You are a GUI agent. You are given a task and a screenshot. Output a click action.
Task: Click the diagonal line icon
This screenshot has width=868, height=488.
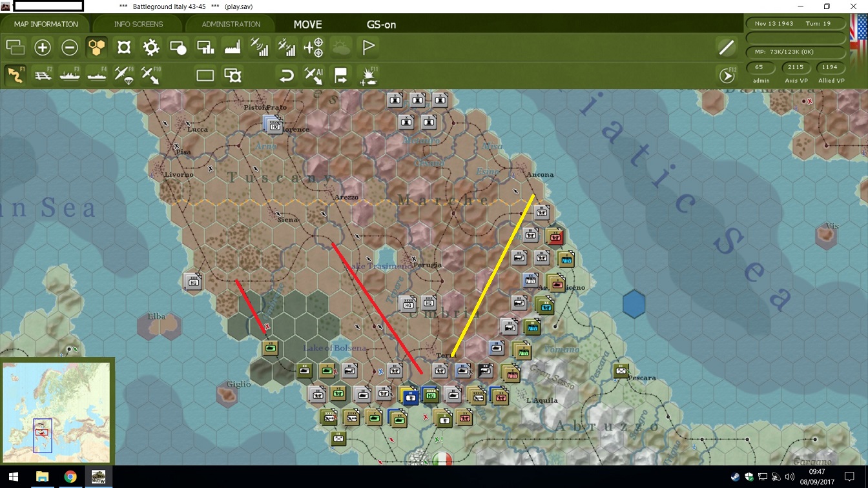727,47
